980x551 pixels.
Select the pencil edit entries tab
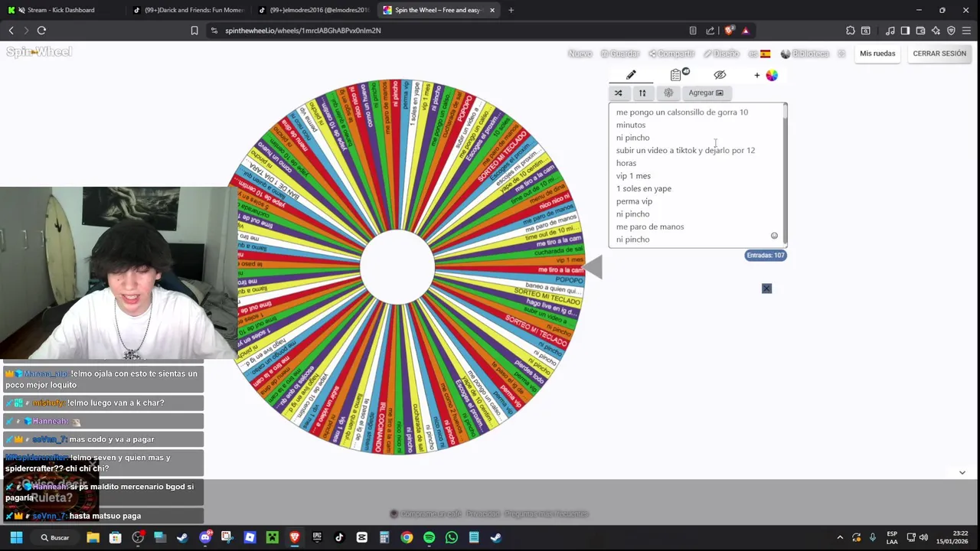click(x=631, y=75)
